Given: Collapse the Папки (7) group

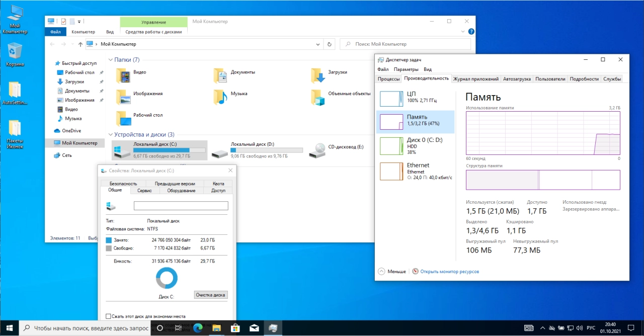Looking at the screenshot, I should click(110, 59).
